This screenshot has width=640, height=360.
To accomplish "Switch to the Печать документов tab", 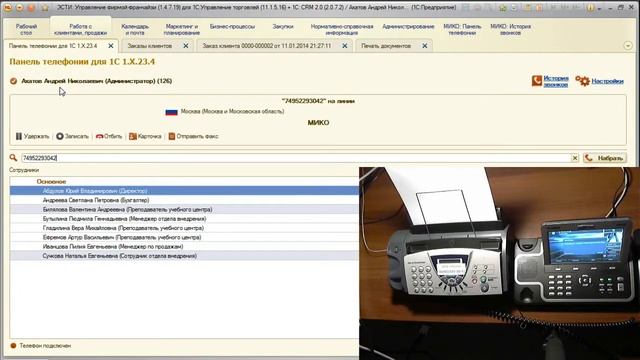I will pyautogui.click(x=386, y=46).
